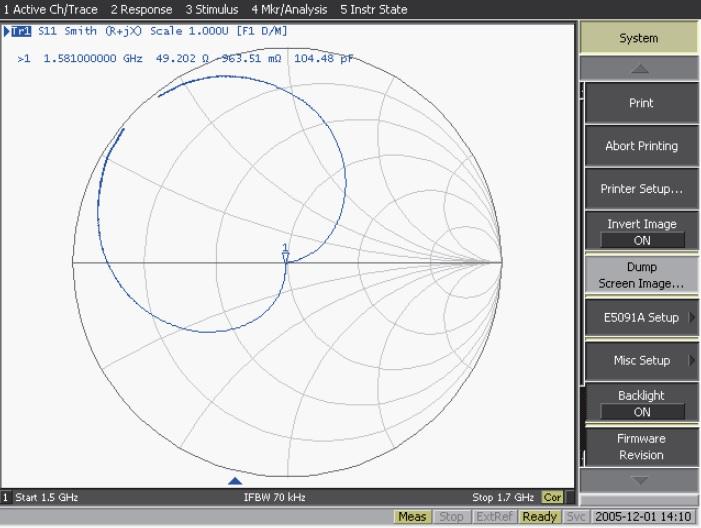
Task: Click the active trace arrow indicator
Action: pyautogui.click(x=6, y=31)
